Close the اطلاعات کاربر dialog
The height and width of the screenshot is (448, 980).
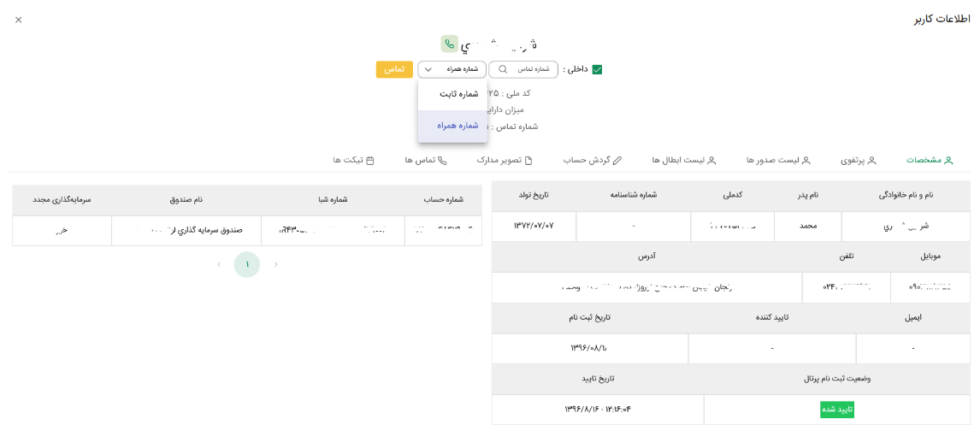click(x=18, y=20)
